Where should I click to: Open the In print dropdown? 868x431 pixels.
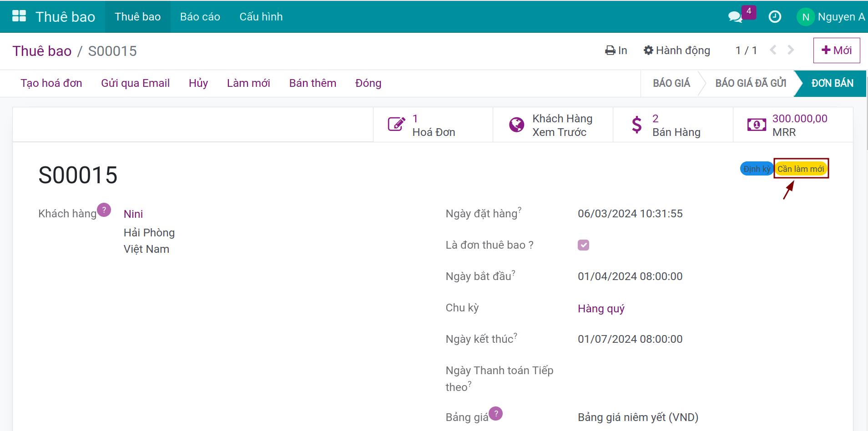[x=616, y=50]
